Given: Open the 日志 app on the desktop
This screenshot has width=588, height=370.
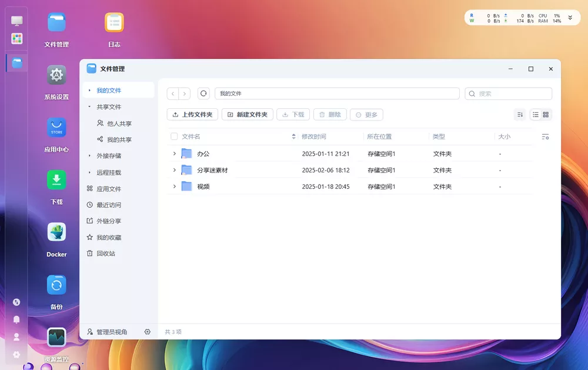Looking at the screenshot, I should click(113, 22).
